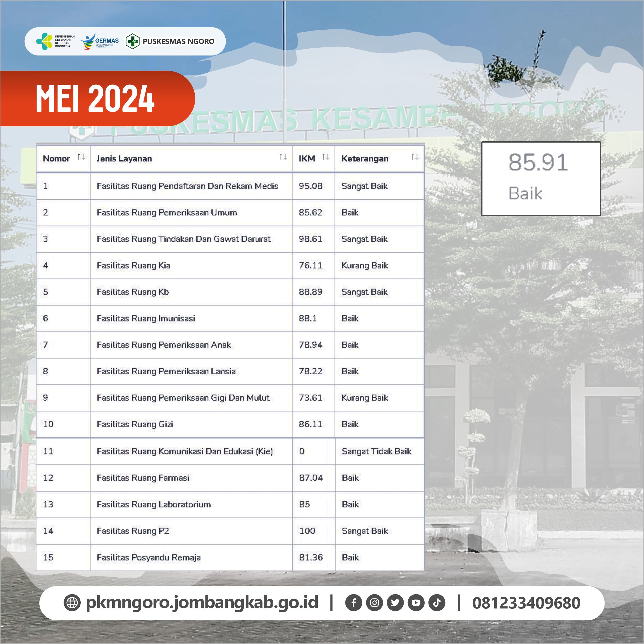Click IKM value 98.61
This screenshot has width=644, height=644.
click(x=310, y=239)
